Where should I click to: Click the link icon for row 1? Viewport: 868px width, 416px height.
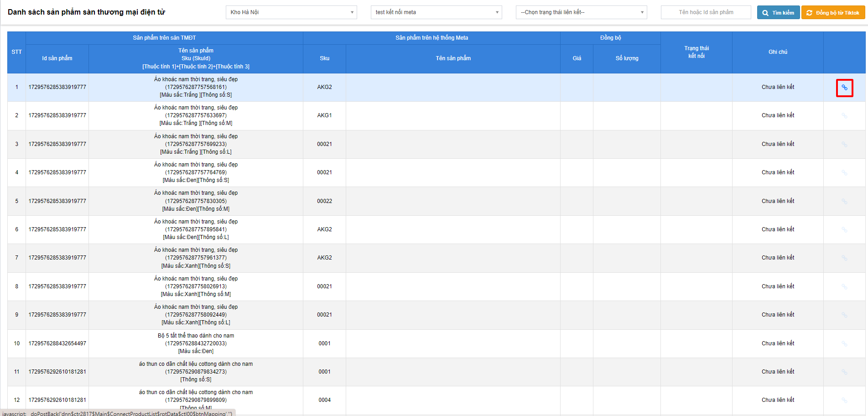844,88
